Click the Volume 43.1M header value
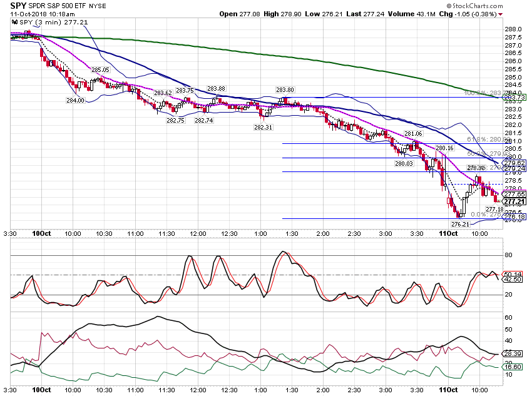The image size is (532, 396). pos(412,14)
